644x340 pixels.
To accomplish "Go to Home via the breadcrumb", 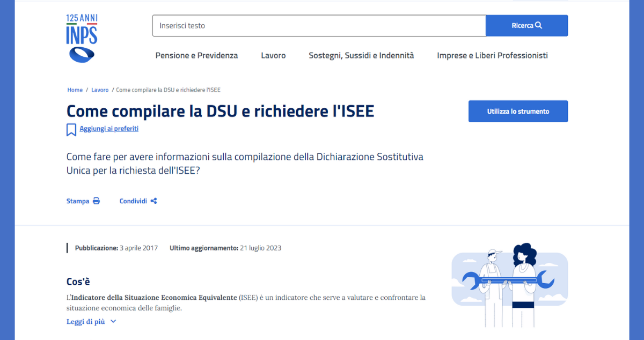I will 75,90.
